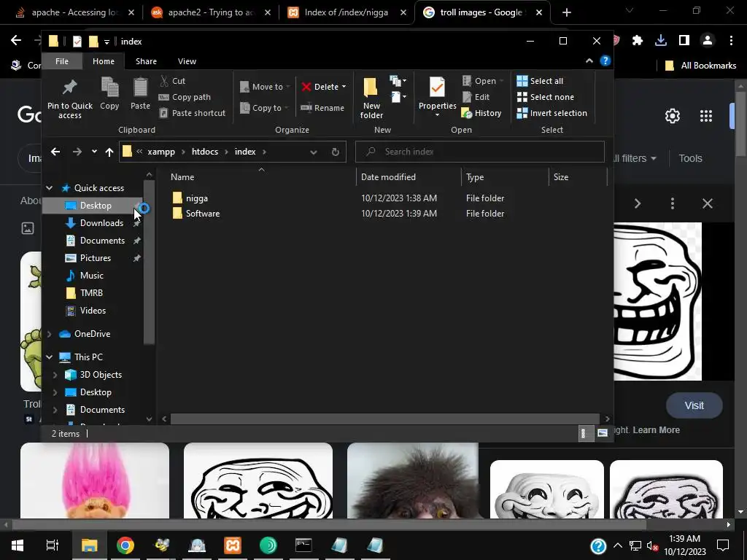Switch to the Home ribbon tab

coord(104,61)
